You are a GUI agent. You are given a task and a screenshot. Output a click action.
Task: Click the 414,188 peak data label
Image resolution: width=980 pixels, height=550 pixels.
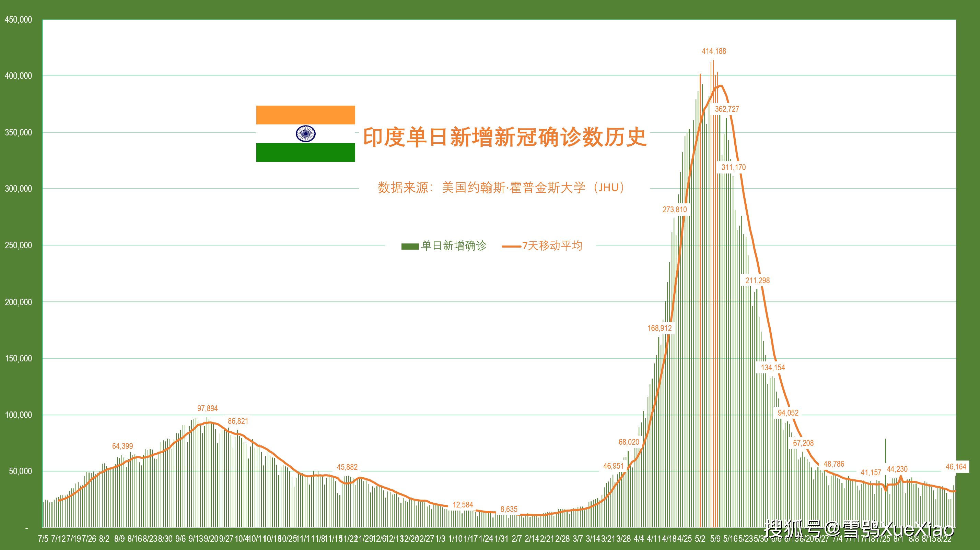(x=714, y=51)
